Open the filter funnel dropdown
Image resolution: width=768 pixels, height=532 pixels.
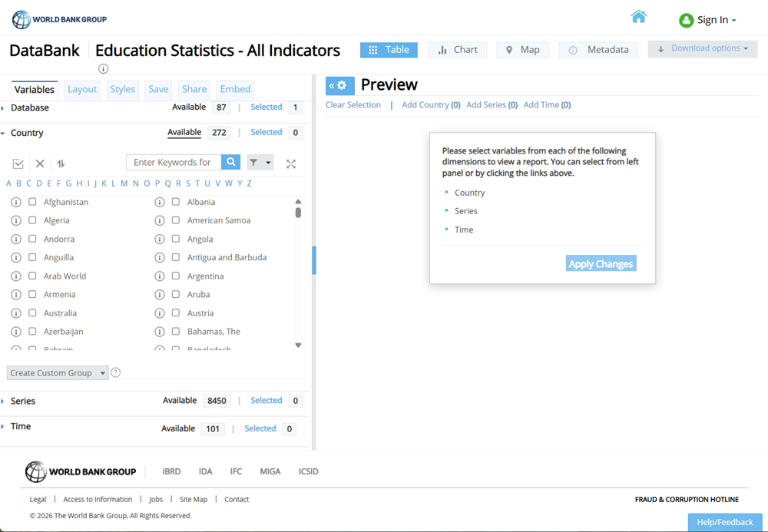[x=260, y=163]
